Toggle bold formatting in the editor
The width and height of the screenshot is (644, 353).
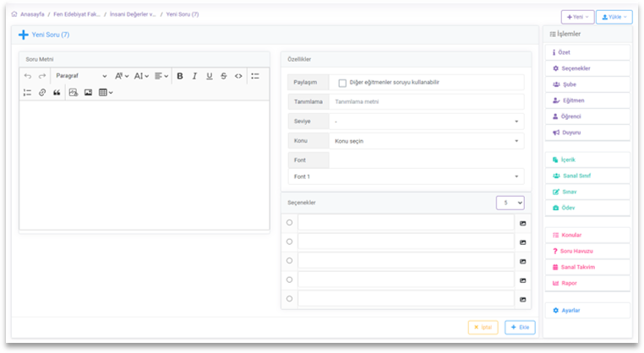(x=180, y=76)
